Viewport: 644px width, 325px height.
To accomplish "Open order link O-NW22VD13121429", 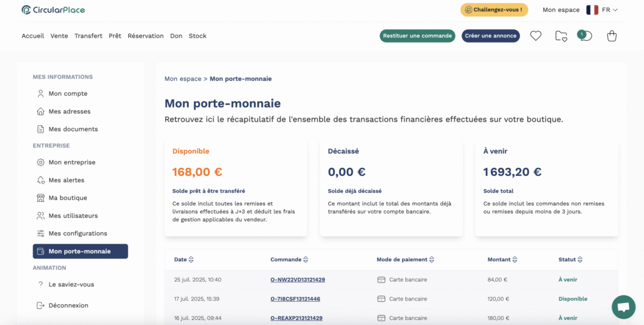I will (298, 280).
